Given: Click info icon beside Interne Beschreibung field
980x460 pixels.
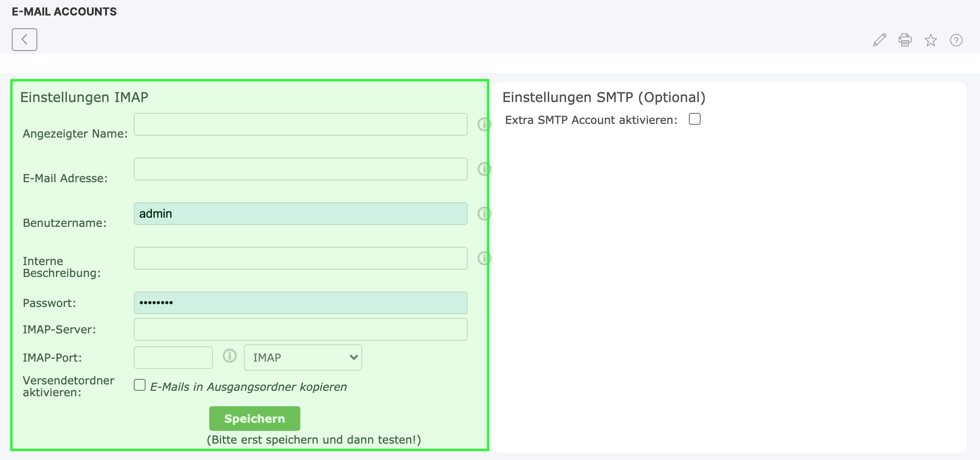Looking at the screenshot, I should point(484,258).
